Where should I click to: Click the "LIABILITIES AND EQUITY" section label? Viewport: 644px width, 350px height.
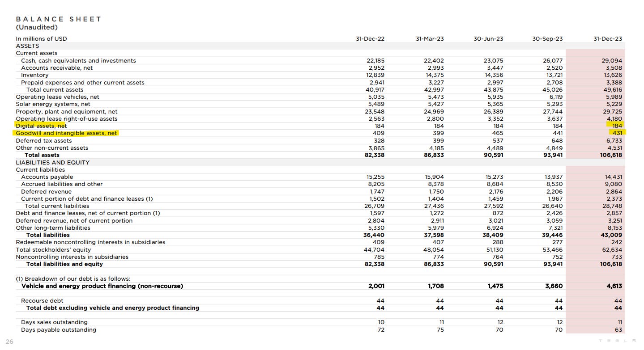click(x=52, y=163)
